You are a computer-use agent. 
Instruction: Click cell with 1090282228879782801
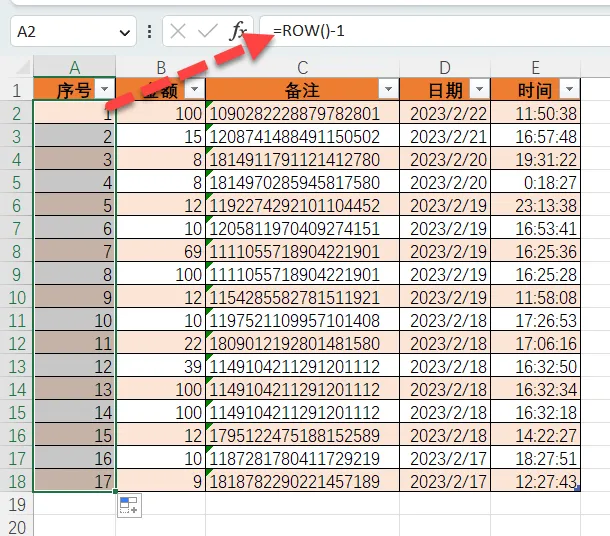(303, 113)
